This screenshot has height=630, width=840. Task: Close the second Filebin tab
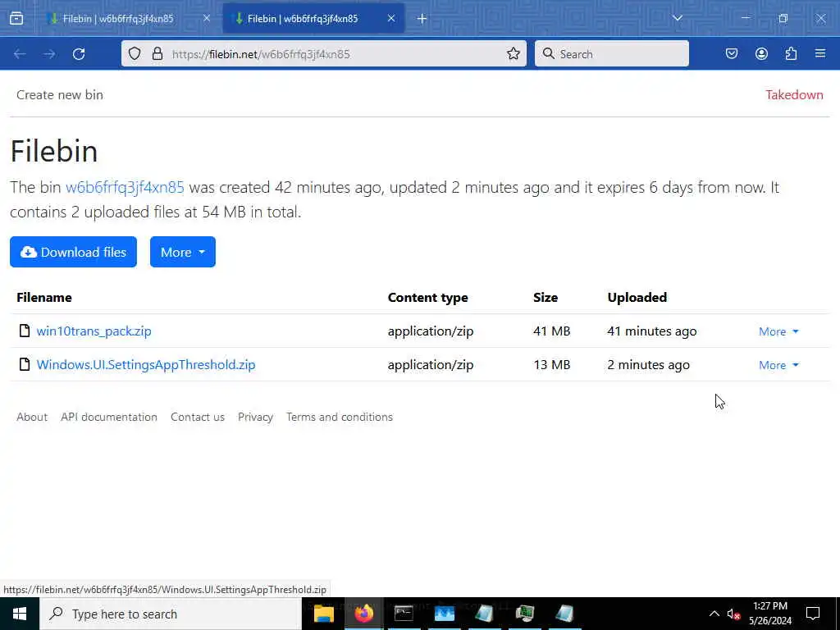391,18
